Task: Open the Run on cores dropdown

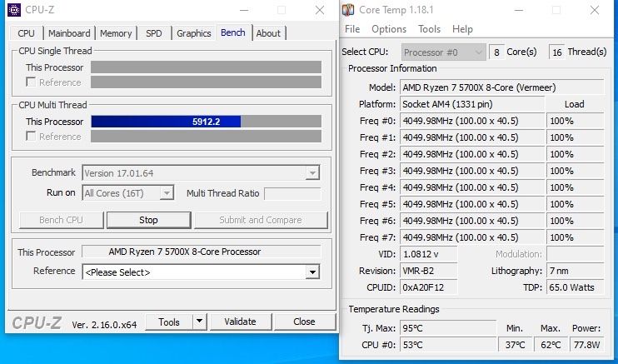Action: point(167,193)
